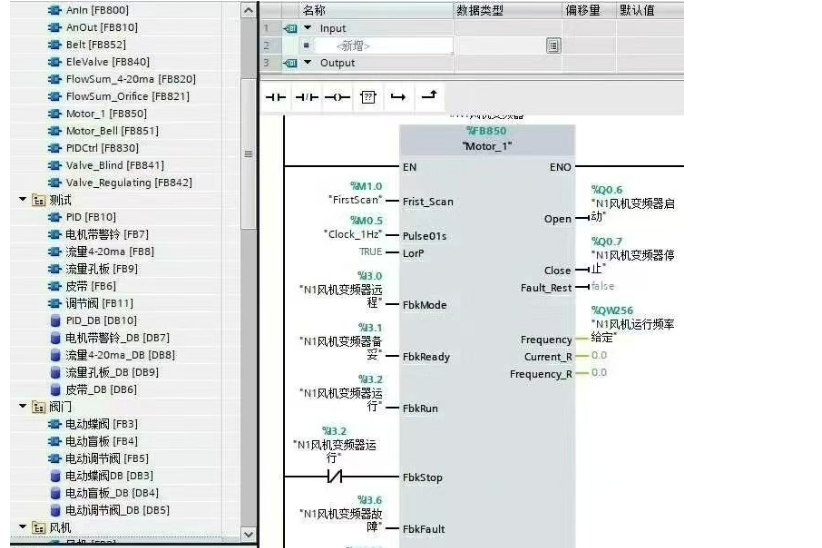Select FlowSum_Orifice [FB821] block
This screenshot has height=548, width=822.
point(127,96)
